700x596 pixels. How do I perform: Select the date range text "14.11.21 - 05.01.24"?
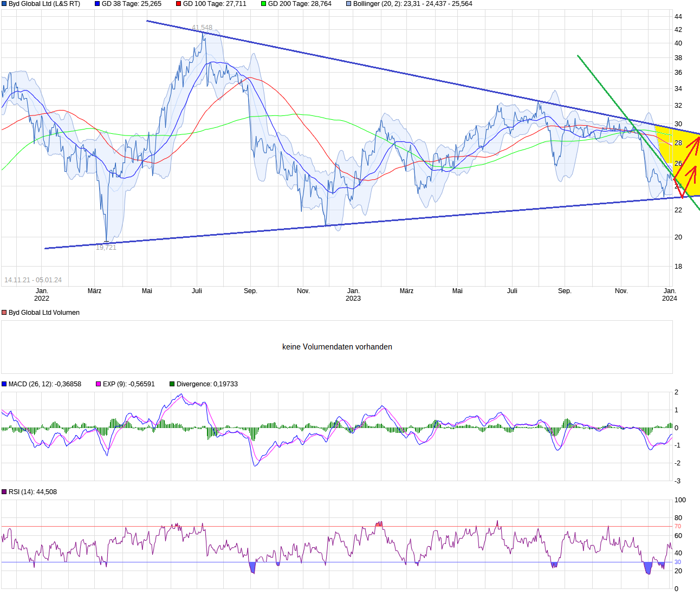[33, 280]
